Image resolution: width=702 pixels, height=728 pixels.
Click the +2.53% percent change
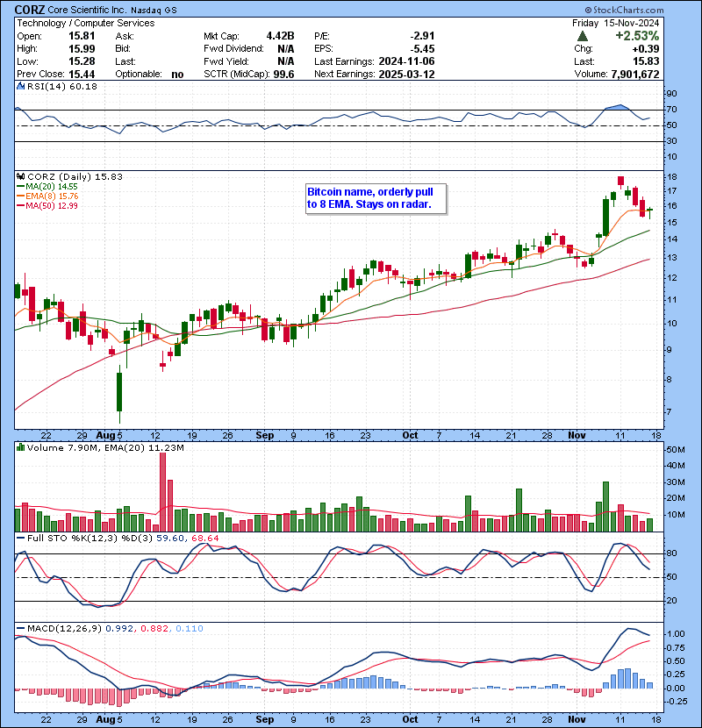637,36
